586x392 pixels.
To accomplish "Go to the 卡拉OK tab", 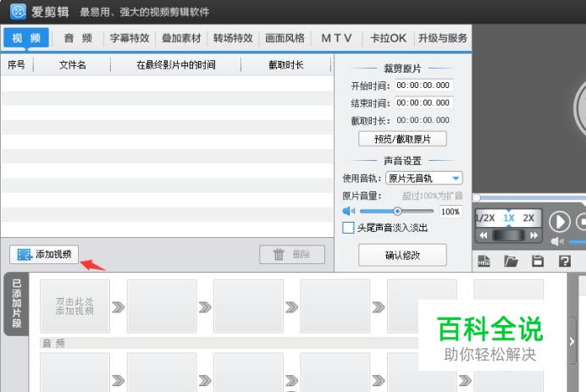I will pyautogui.click(x=389, y=38).
